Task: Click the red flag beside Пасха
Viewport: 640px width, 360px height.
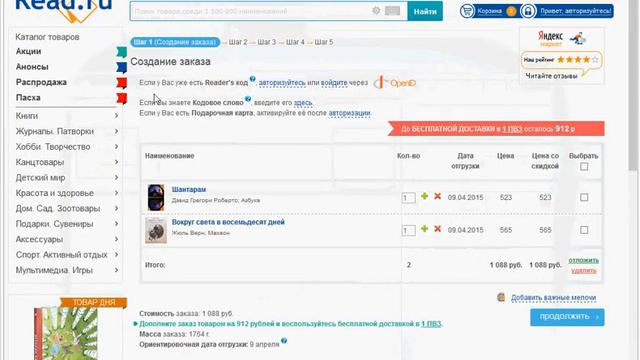Action: (122, 98)
